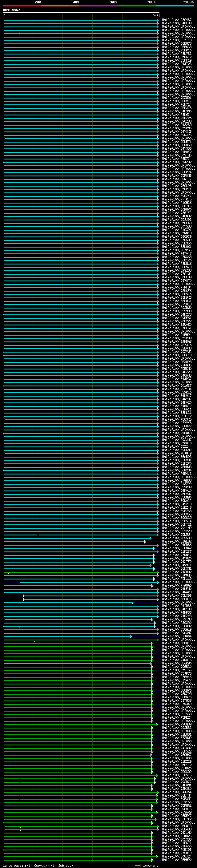
Task: Select hit label UniRef100_A5E6C5
Action: [x=177, y=47]
